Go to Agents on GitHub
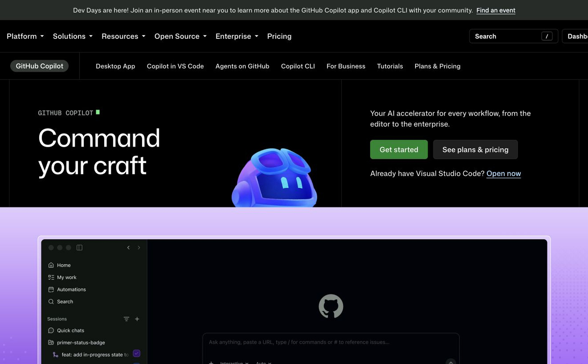588x364 pixels. coord(242,66)
